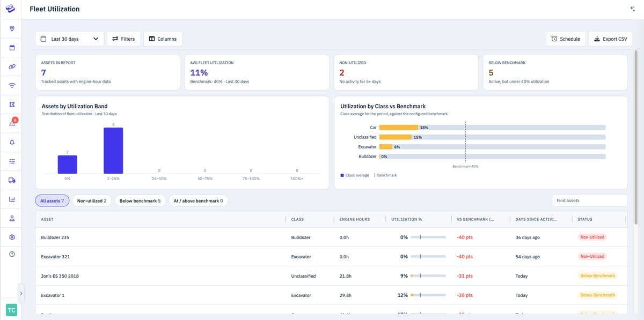Open the Columns chooser
Screen dimensions: 644x320
point(163,39)
